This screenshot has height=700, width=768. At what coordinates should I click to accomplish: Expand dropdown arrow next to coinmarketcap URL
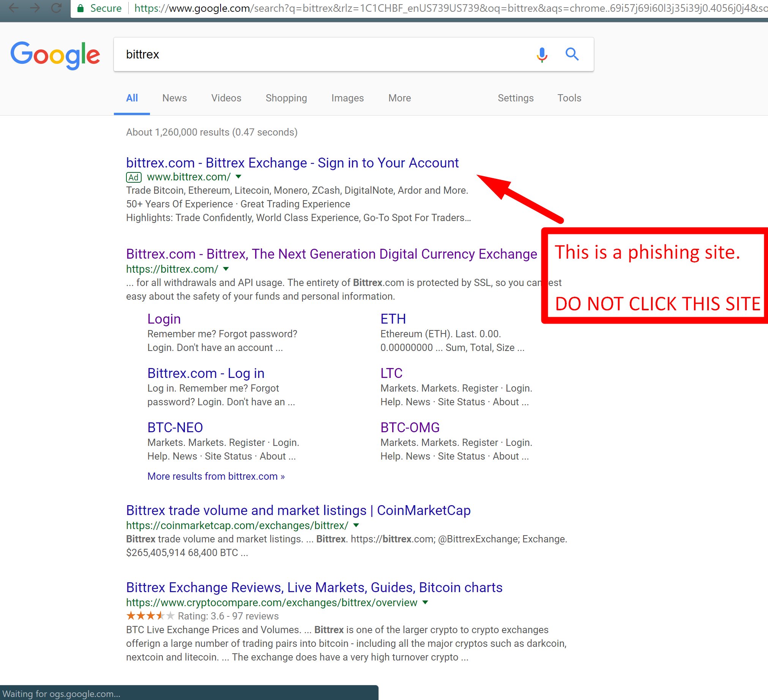[356, 526]
